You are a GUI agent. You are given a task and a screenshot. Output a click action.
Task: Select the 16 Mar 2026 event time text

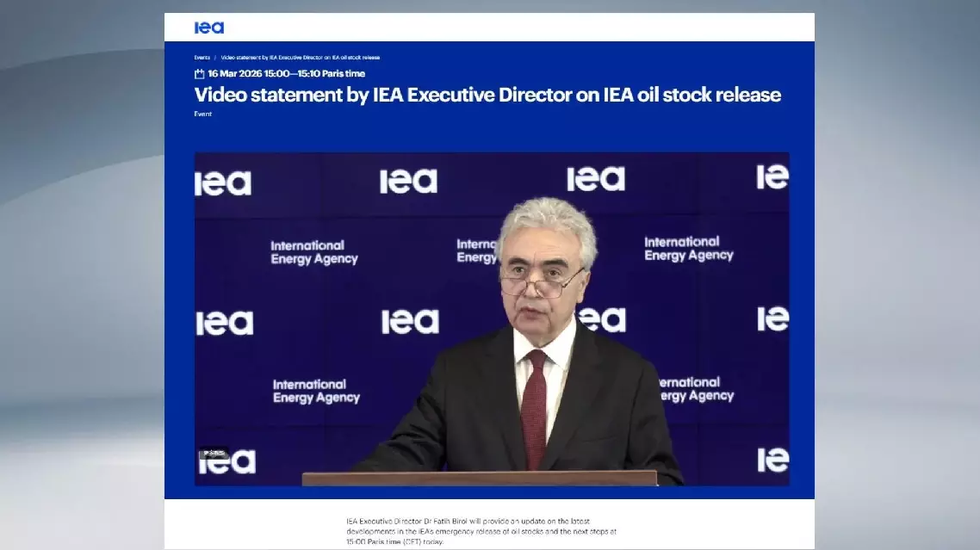tap(286, 74)
